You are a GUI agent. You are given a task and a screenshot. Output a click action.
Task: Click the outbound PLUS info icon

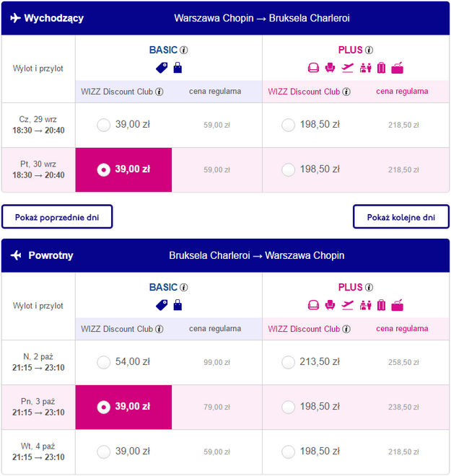(369, 50)
